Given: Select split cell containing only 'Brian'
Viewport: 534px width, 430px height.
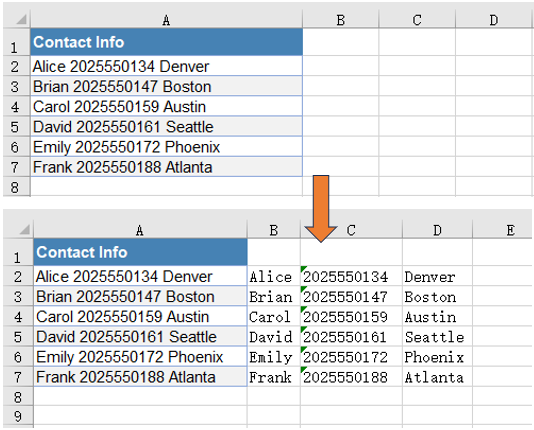Looking at the screenshot, I should [x=274, y=296].
